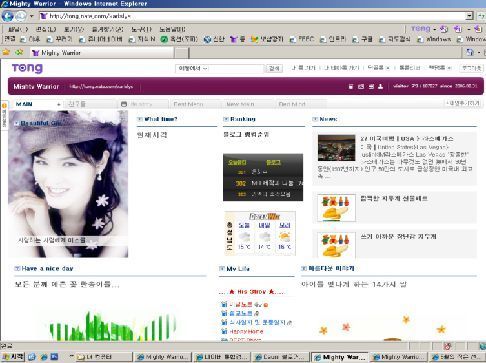486x363 pixels.
Task: Click the Add to Favorites icon
Action: point(19,52)
